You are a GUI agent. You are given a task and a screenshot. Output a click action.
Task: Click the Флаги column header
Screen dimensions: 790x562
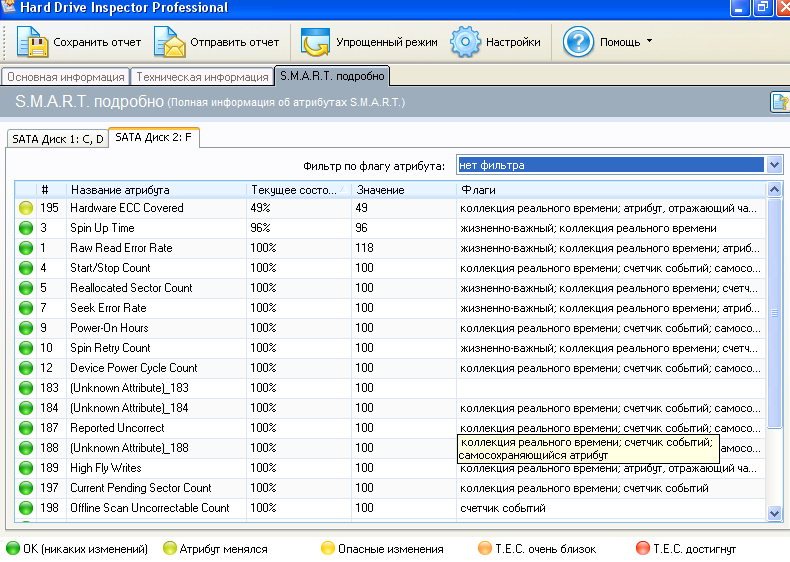[478, 189]
